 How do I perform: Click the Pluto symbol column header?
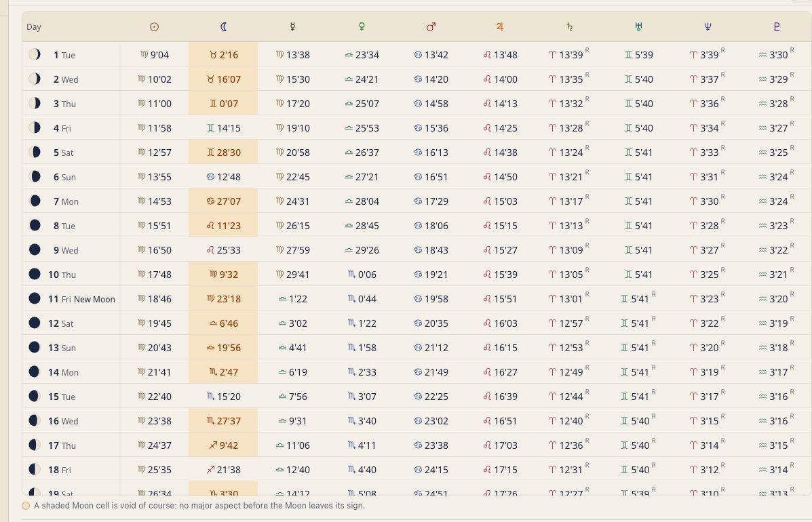click(776, 27)
